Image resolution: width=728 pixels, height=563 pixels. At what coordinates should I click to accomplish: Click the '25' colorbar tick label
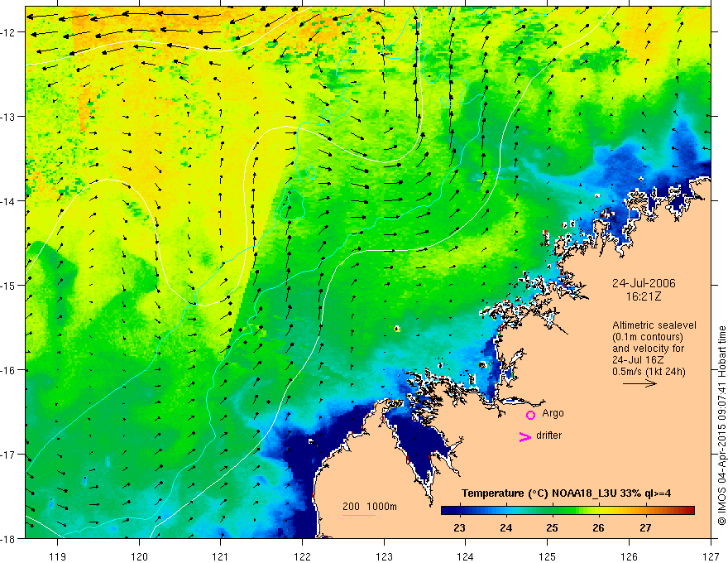552,527
